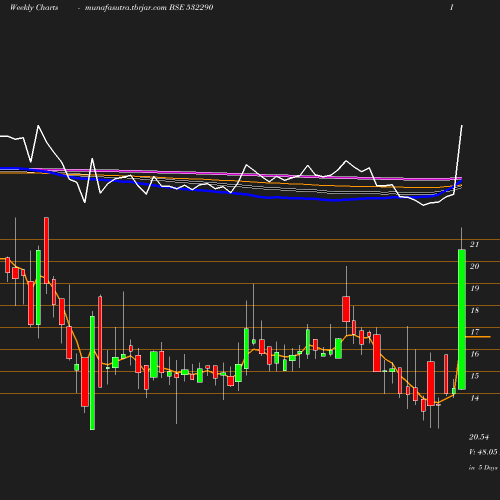Image resolution: width=500 pixels, height=500 pixels.
Task: Click the price axis label 17
Action: pyautogui.click(x=475, y=332)
